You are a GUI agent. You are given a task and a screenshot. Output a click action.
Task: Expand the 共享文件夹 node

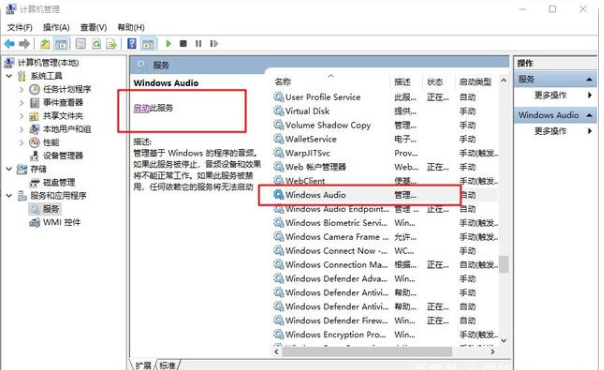tap(22, 116)
